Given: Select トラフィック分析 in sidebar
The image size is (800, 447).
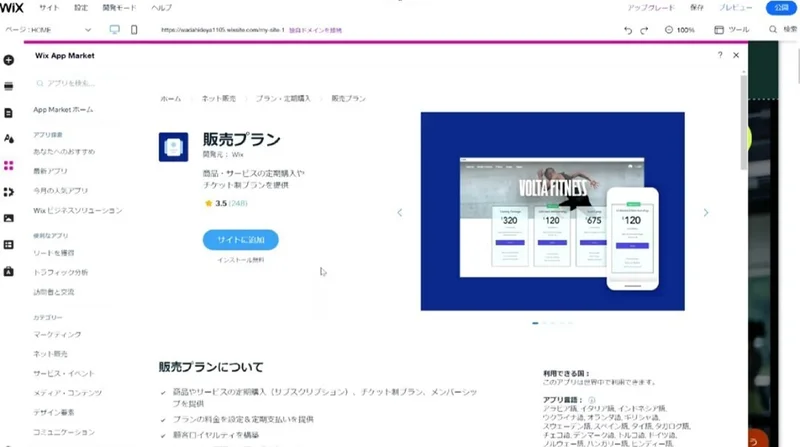Looking at the screenshot, I should [x=61, y=272].
